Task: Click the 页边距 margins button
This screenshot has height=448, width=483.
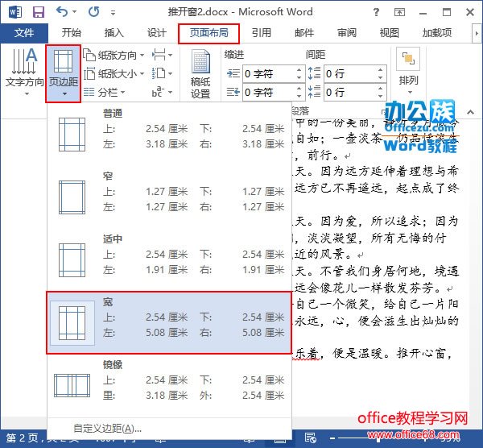Action: (x=63, y=73)
